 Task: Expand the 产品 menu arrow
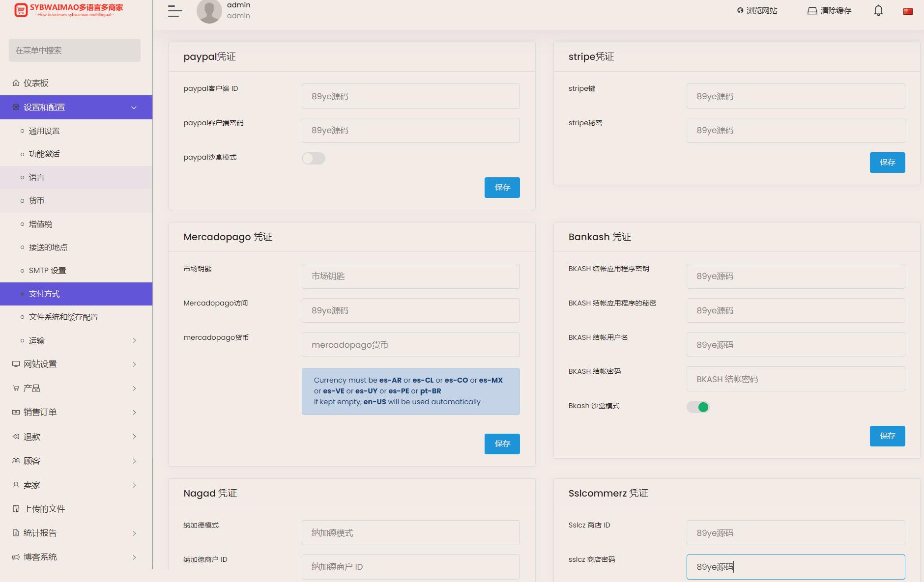(x=134, y=388)
